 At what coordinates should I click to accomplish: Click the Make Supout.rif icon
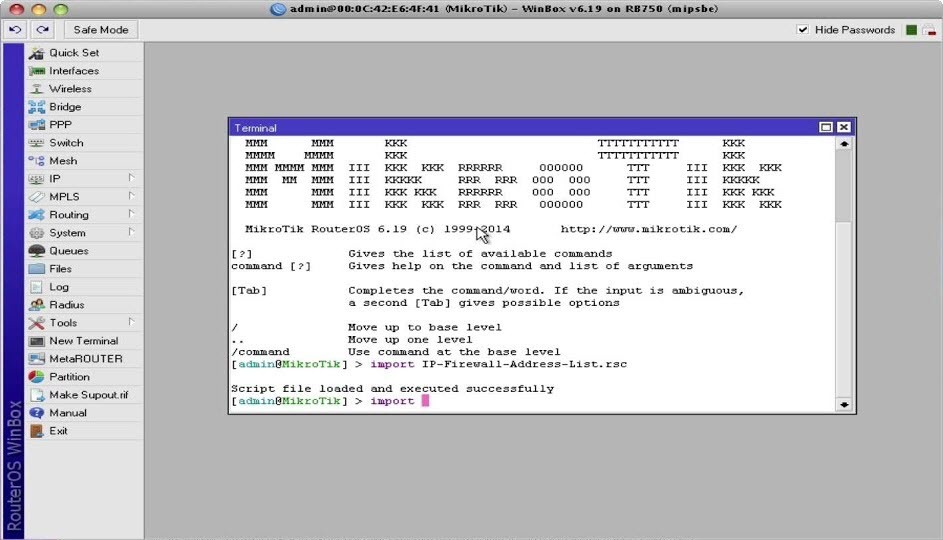click(x=37, y=395)
